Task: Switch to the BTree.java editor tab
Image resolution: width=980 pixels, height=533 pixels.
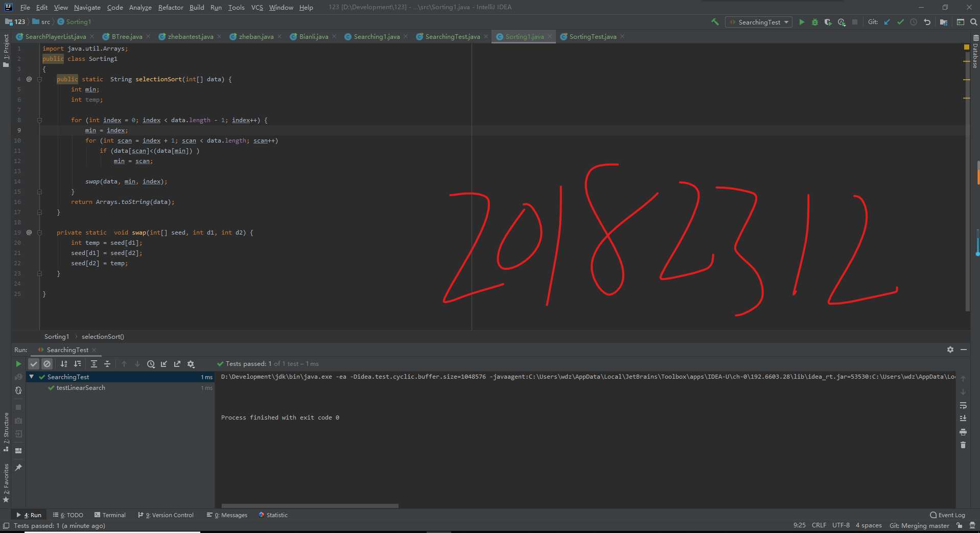Action: click(127, 36)
